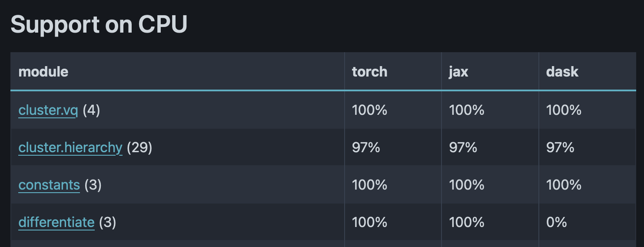Click the torch column header
Viewport: 644px width, 247px height.
(370, 72)
